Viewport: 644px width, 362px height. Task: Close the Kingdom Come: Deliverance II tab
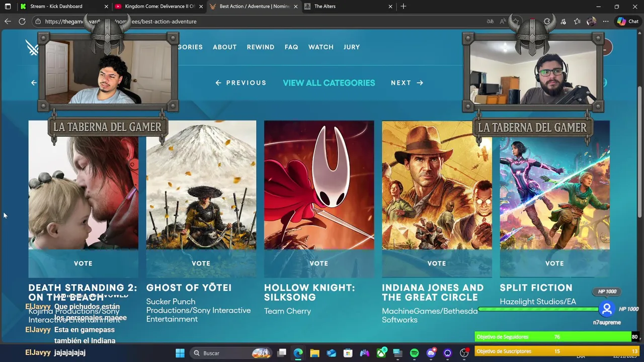tap(201, 7)
